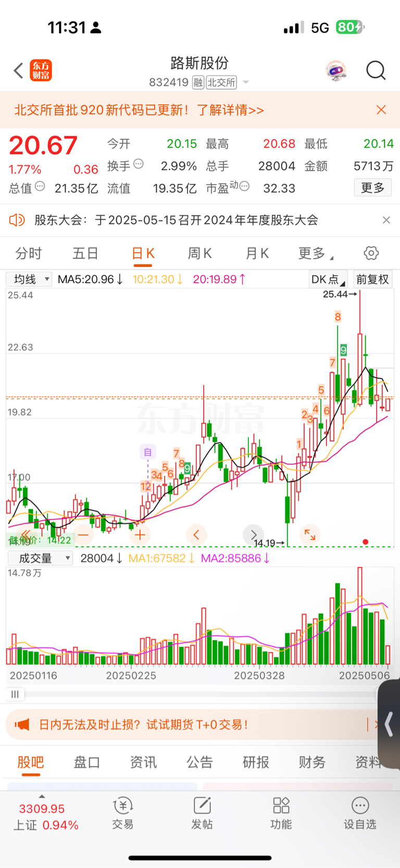Open the 资讯 tab
The height and width of the screenshot is (868, 400).
tap(143, 762)
